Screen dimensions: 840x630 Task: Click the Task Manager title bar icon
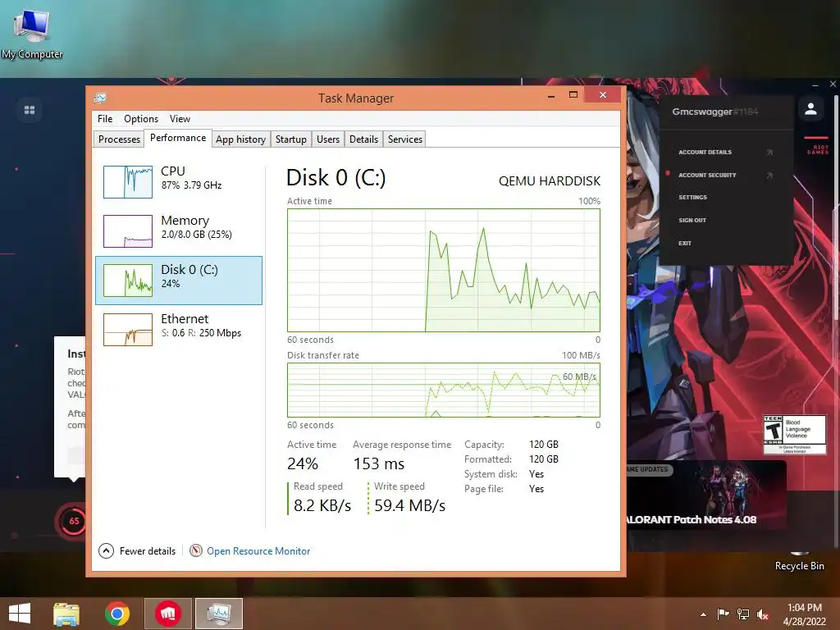pyautogui.click(x=100, y=98)
